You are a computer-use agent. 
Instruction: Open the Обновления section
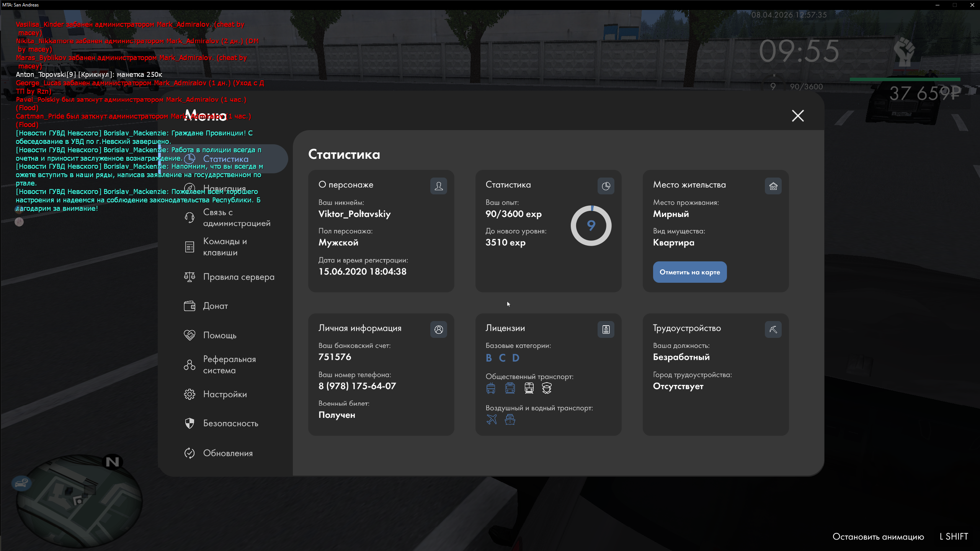click(x=228, y=453)
